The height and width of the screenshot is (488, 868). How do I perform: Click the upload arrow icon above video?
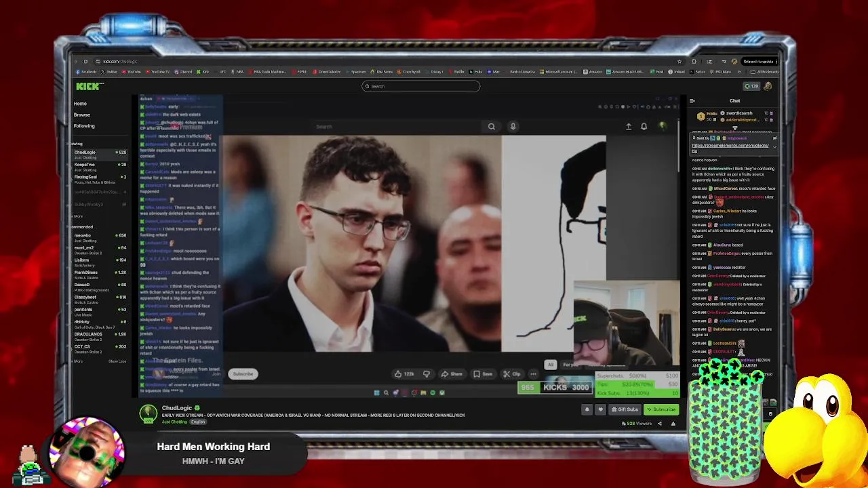[x=629, y=126]
